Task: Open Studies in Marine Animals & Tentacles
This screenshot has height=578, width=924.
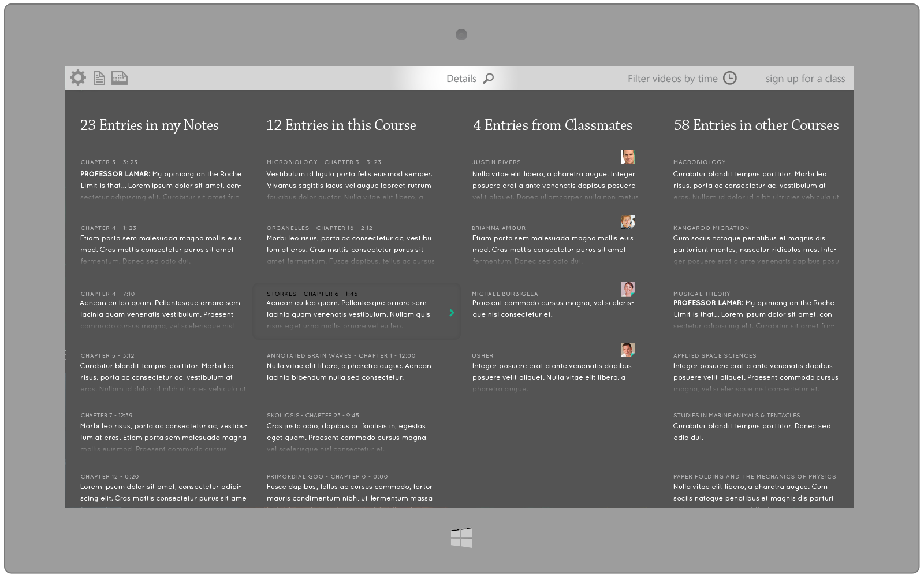Action: click(x=736, y=416)
